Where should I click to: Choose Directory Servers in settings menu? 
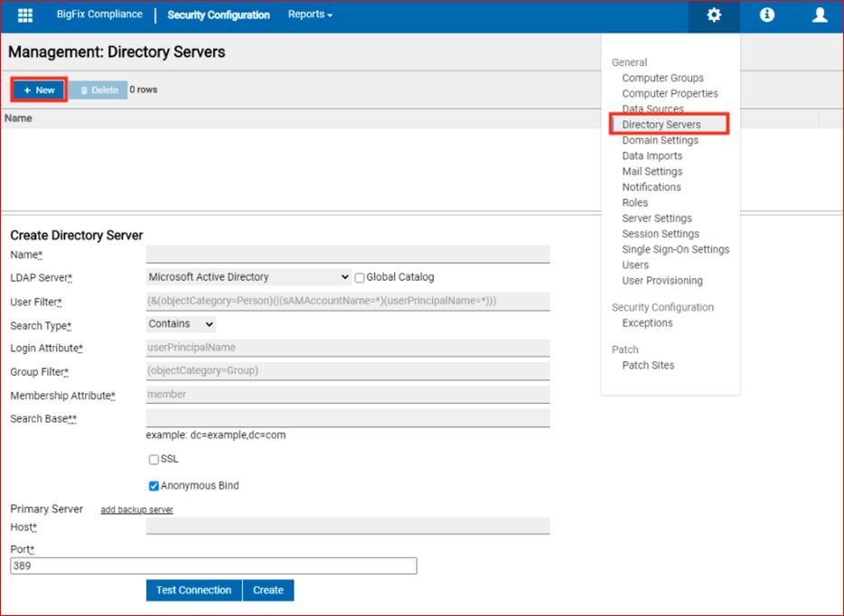[x=661, y=125]
